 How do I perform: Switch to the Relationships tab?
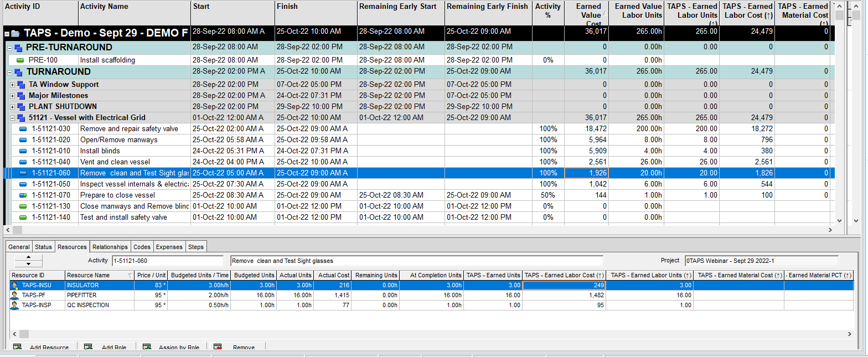click(x=110, y=247)
